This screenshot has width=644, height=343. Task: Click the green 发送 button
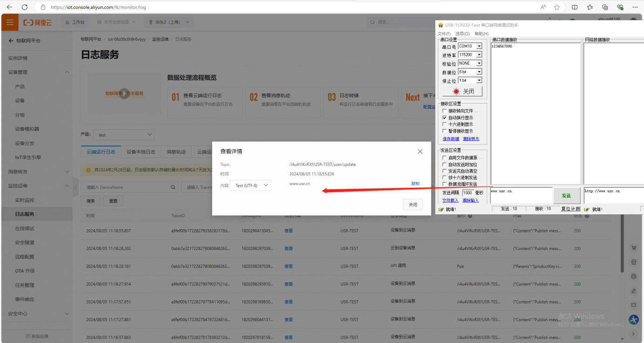(x=566, y=196)
